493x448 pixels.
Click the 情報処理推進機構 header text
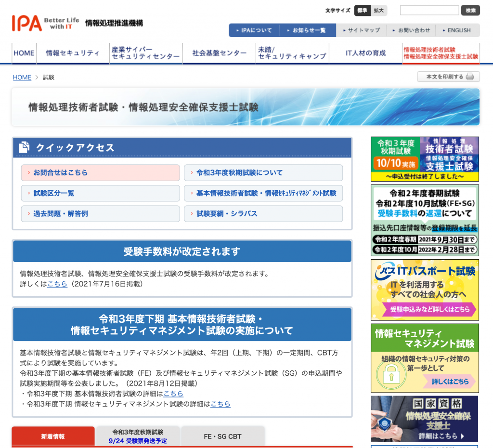point(114,23)
